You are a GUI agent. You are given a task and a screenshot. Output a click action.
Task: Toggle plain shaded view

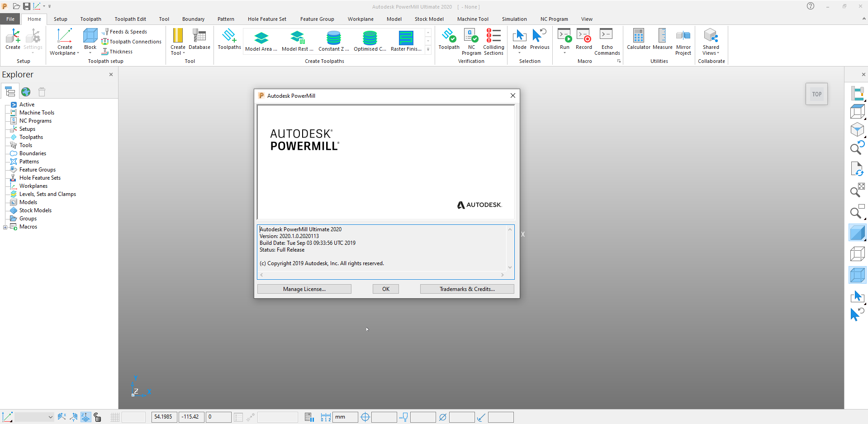click(x=857, y=233)
